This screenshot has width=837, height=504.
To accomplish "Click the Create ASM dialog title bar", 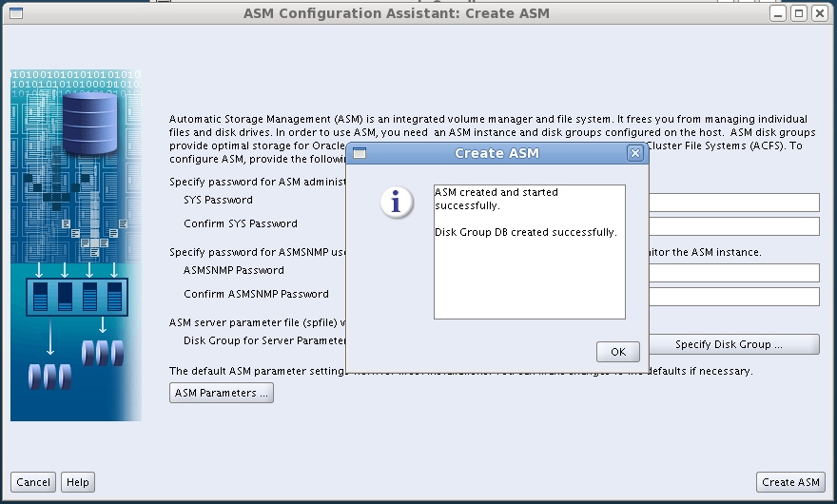I will click(x=496, y=153).
